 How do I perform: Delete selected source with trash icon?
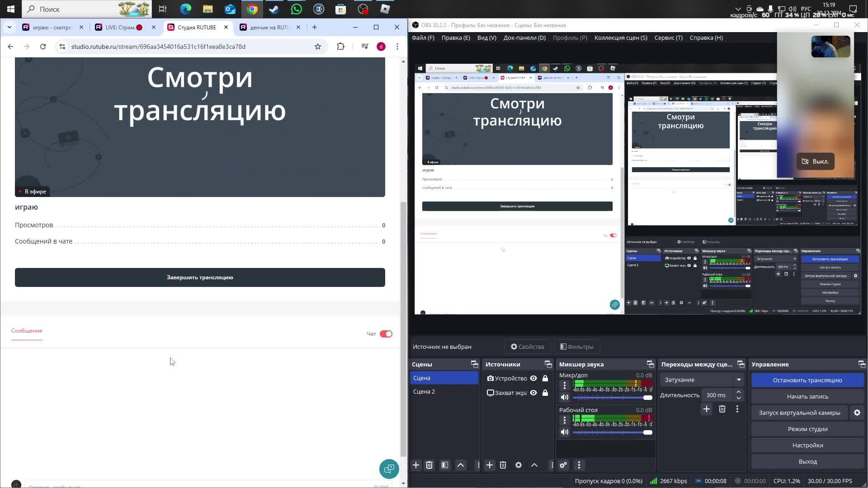[503, 465]
